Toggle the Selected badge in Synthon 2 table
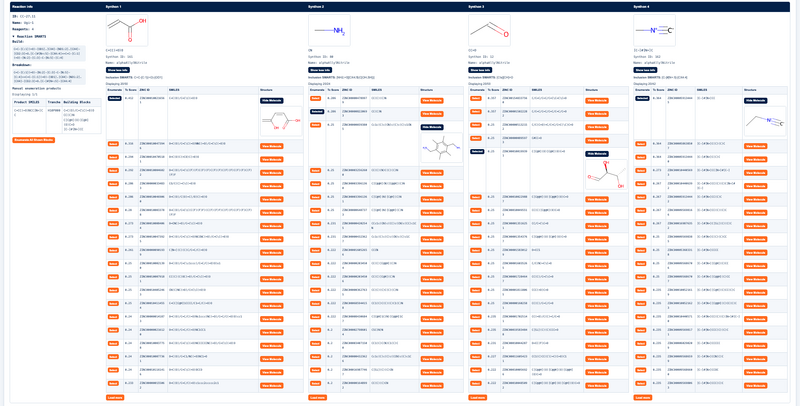This screenshot has height=406, width=800. pyautogui.click(x=316, y=111)
